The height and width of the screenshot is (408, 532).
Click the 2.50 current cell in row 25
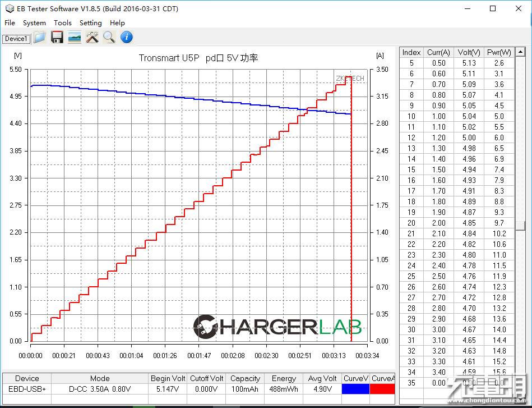pos(438,276)
